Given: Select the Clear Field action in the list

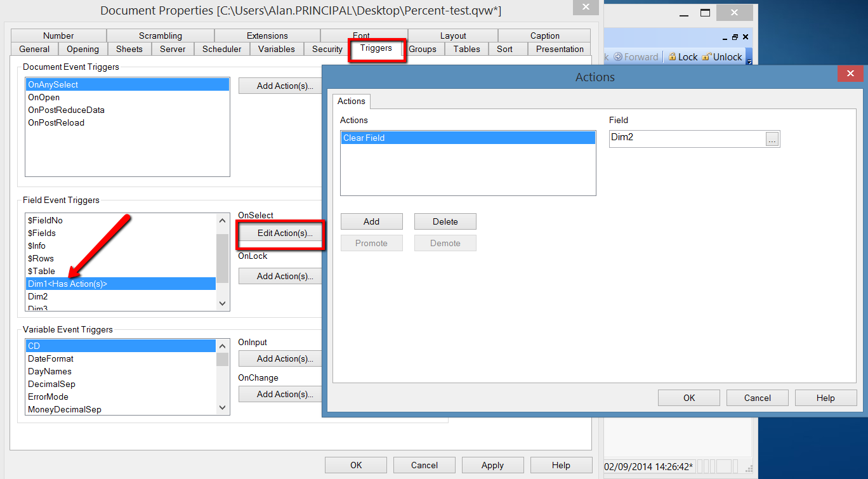Looking at the screenshot, I should (x=468, y=138).
